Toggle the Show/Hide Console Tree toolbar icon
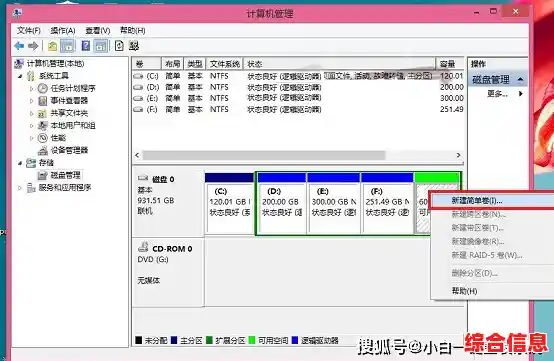The image size is (554, 361). 67,46
